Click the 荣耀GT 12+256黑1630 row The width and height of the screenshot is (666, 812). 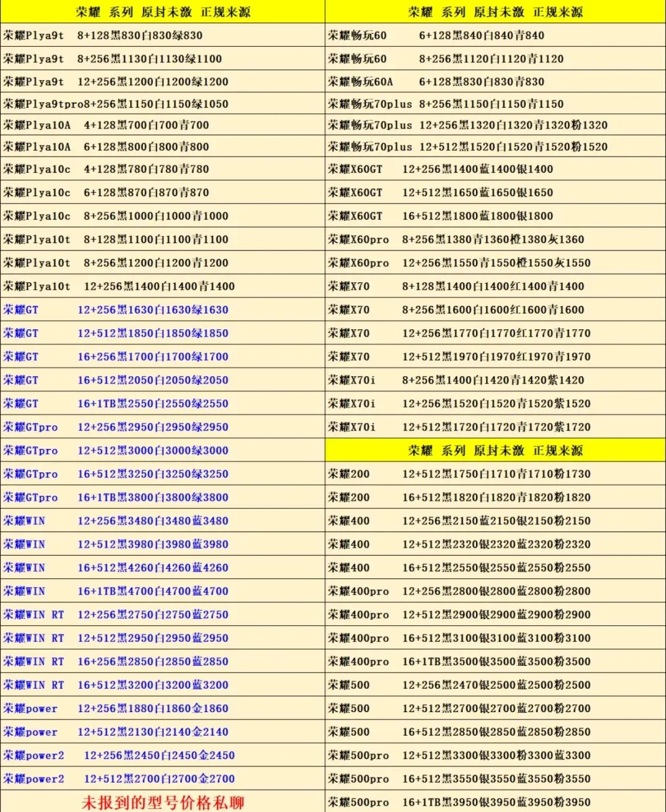(x=163, y=310)
